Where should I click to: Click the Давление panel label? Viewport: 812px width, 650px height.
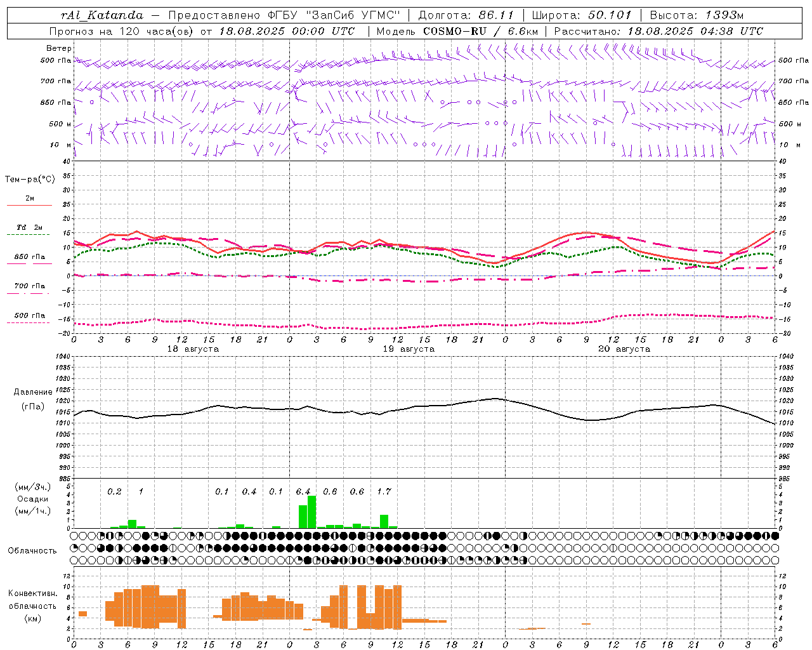tap(33, 392)
